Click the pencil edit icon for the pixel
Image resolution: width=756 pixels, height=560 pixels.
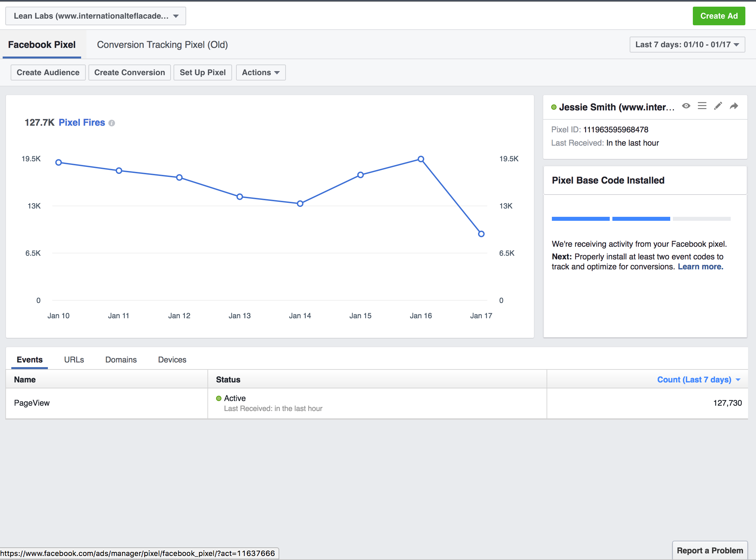click(x=718, y=106)
